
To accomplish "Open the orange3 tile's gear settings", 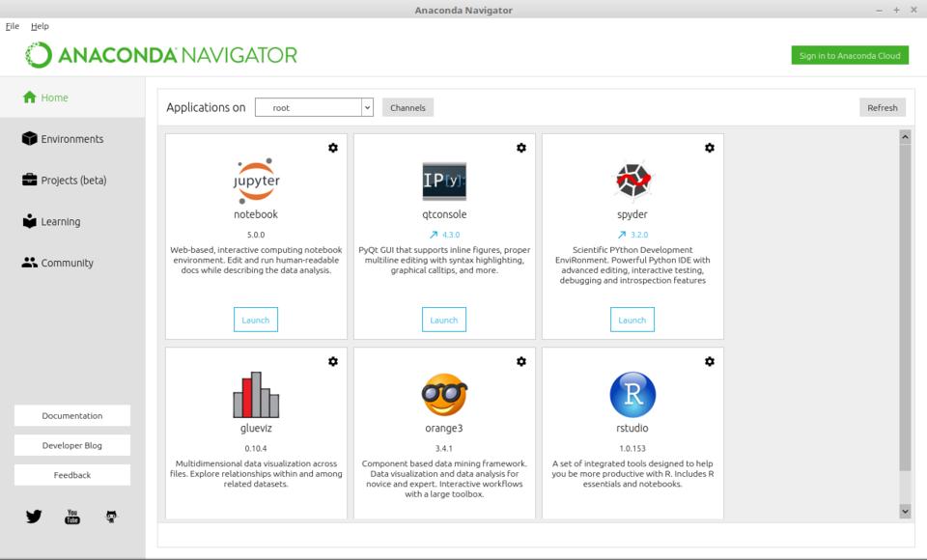I will [x=520, y=361].
